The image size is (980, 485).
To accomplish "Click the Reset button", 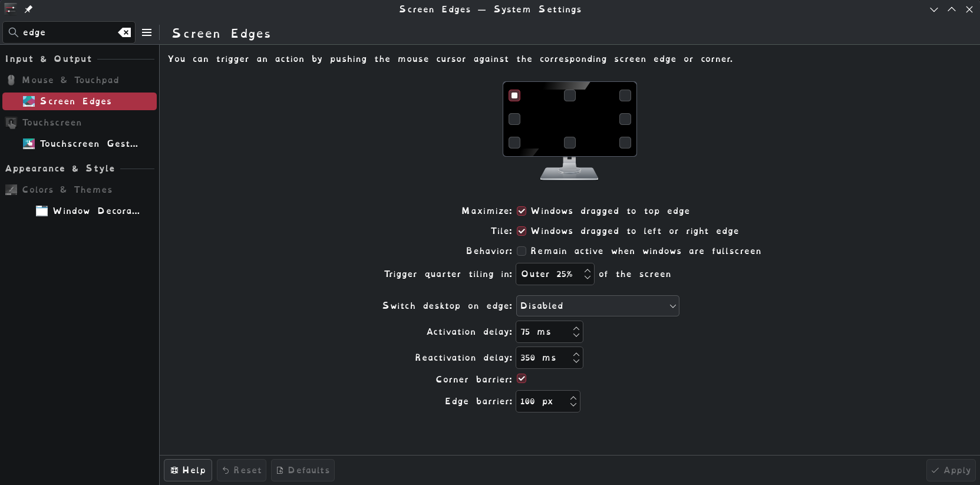I will [x=242, y=470].
